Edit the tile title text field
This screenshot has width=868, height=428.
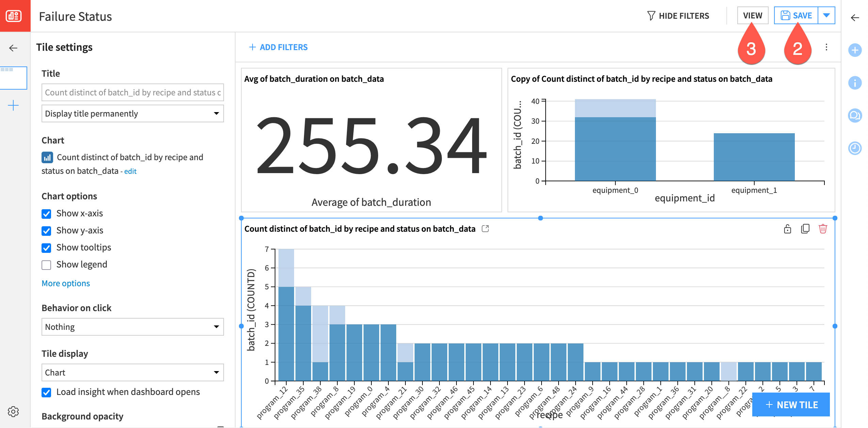pyautogui.click(x=132, y=92)
